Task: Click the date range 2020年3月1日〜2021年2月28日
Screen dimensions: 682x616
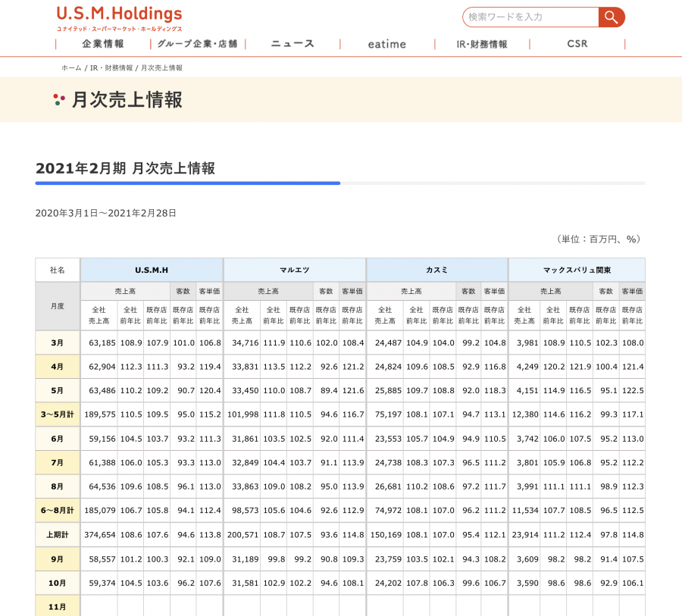Action: [x=105, y=213]
